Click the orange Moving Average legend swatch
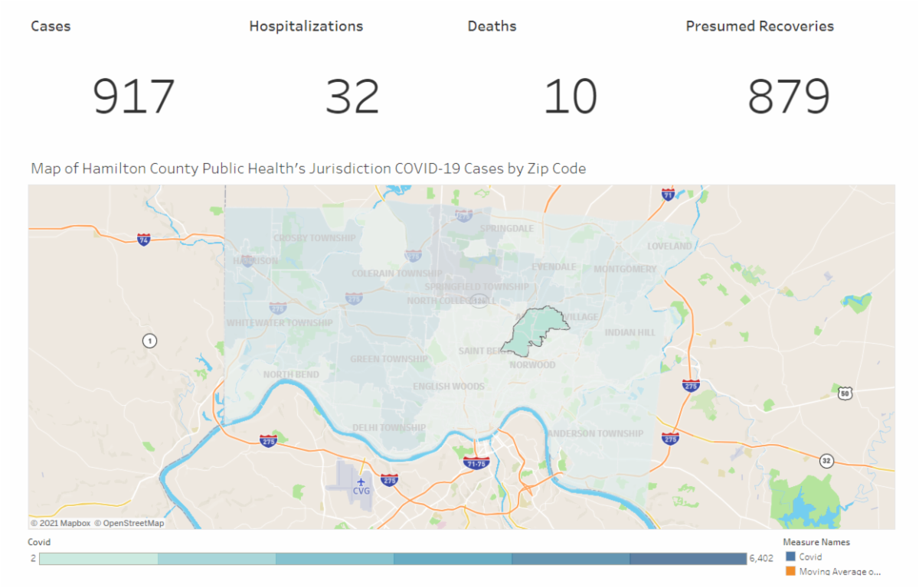 (791, 571)
